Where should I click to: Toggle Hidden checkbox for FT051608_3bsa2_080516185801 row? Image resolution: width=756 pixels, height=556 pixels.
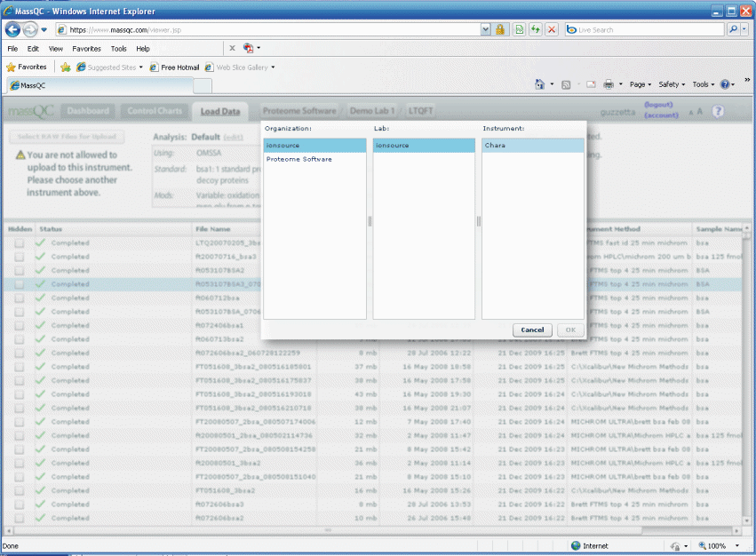(x=20, y=367)
